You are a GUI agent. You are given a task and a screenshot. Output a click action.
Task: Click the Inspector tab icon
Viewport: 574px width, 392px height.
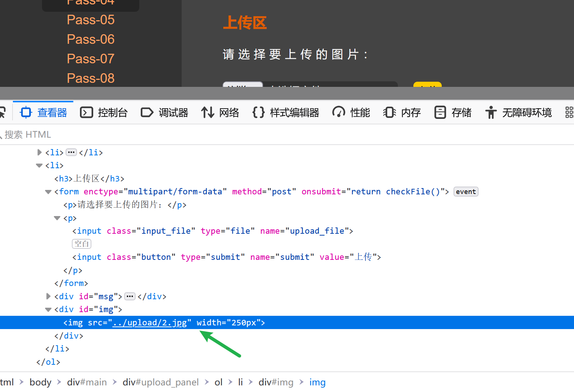tap(26, 112)
